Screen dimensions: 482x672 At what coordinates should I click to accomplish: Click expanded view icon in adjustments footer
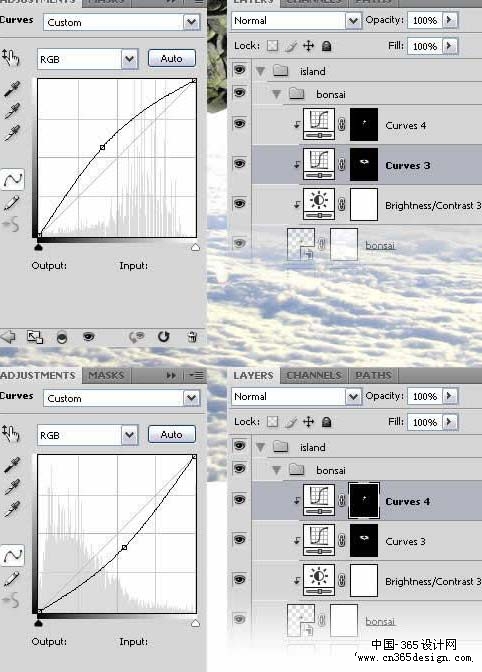pyautogui.click(x=35, y=337)
